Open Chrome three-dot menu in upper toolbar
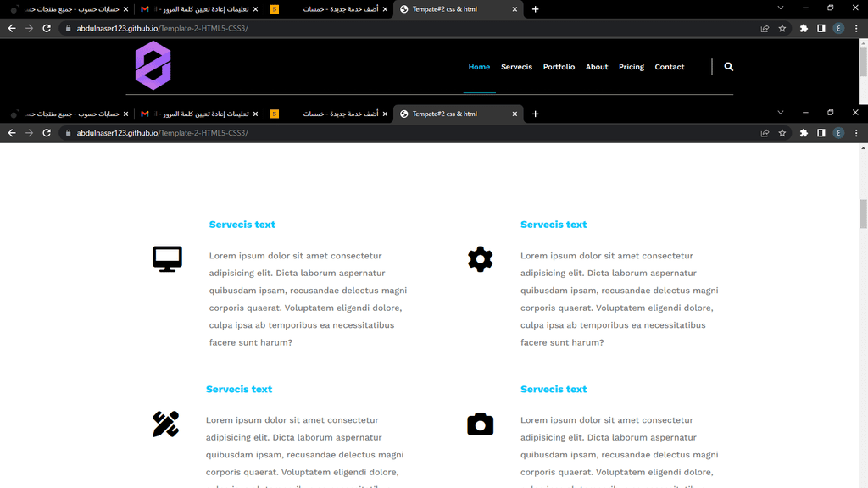Screen dimensions: 868x488 point(856,28)
